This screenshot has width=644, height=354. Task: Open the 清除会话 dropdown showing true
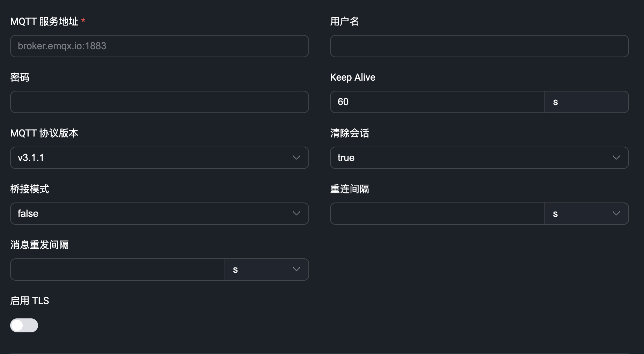(x=479, y=157)
